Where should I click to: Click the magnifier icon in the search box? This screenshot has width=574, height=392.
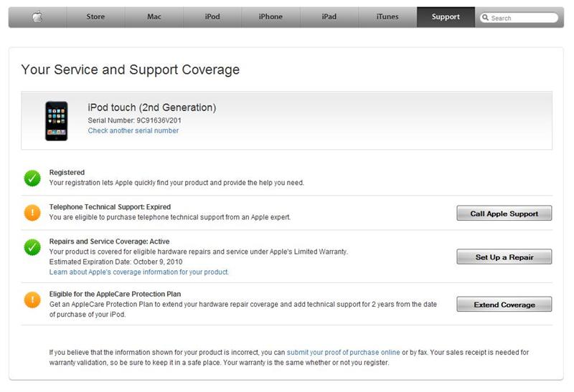tap(486, 17)
